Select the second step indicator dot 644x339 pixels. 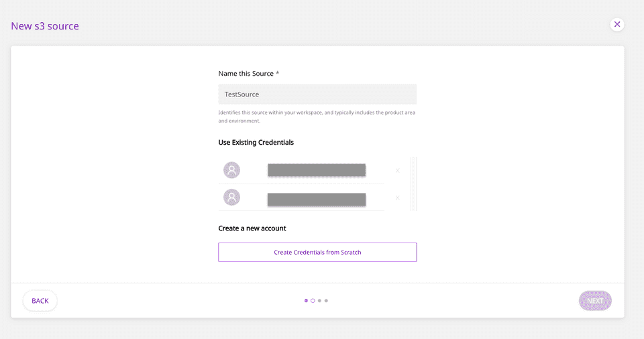coord(313,301)
